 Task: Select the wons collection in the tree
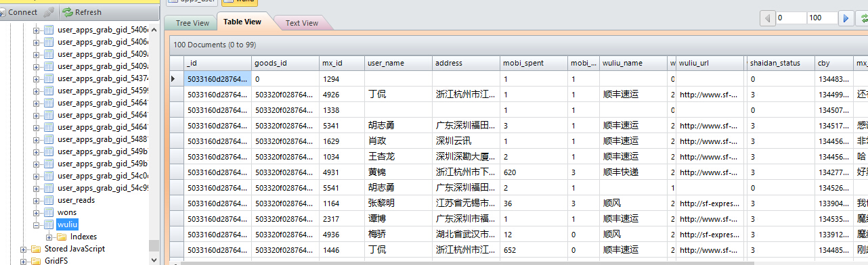[67, 212]
